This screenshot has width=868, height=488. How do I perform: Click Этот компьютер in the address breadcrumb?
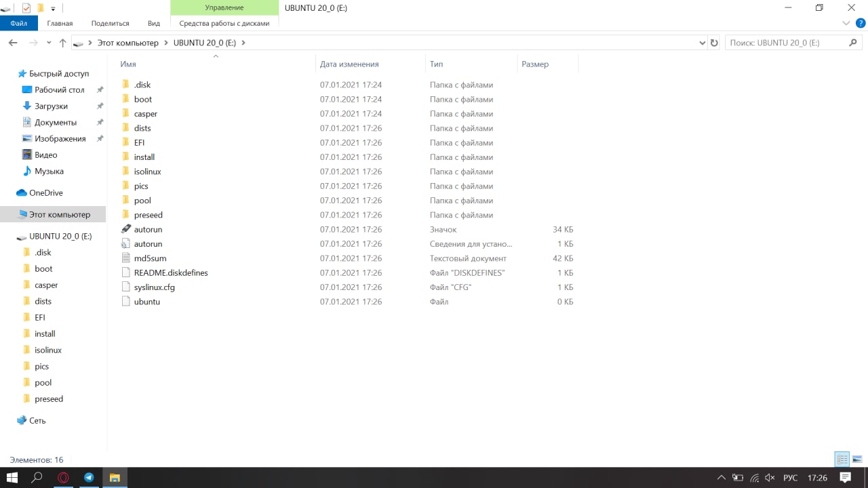click(x=128, y=43)
